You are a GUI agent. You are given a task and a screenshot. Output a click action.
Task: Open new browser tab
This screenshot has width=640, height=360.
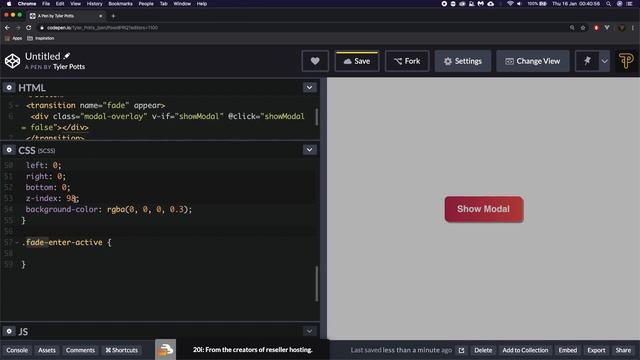pyautogui.click(x=113, y=16)
